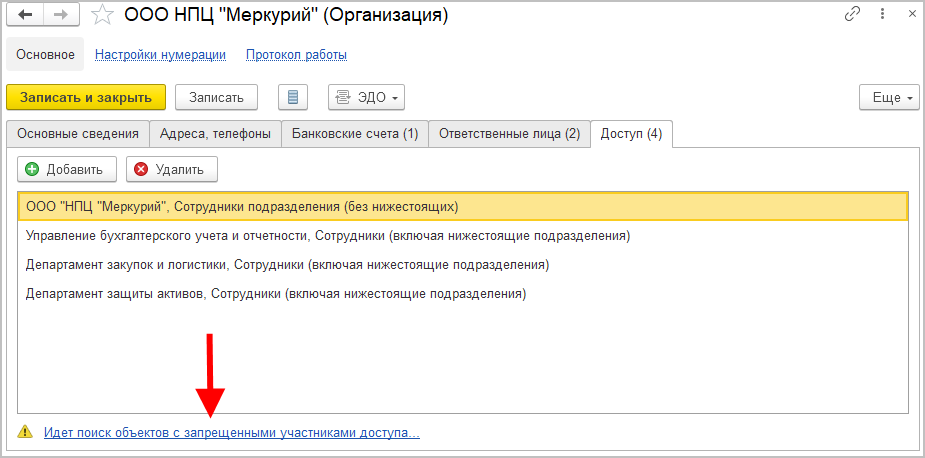This screenshot has width=925, height=458.
Task: Select Департамент закупок и логистики row
Action: tap(287, 265)
